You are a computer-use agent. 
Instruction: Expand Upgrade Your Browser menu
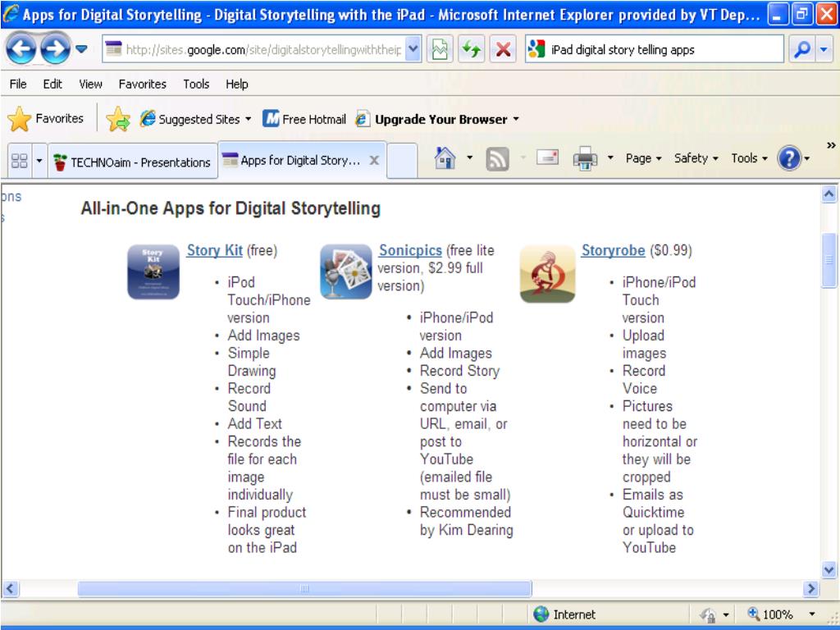click(438, 119)
